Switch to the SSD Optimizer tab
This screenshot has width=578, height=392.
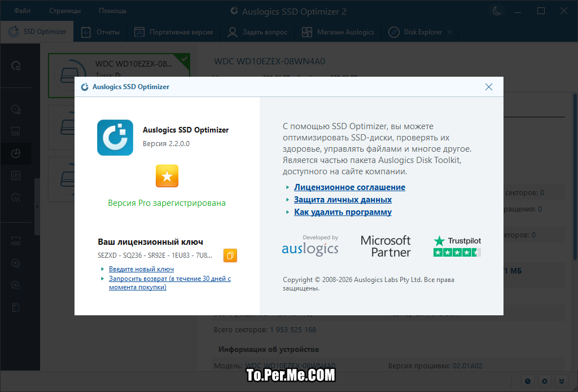pyautogui.click(x=37, y=32)
